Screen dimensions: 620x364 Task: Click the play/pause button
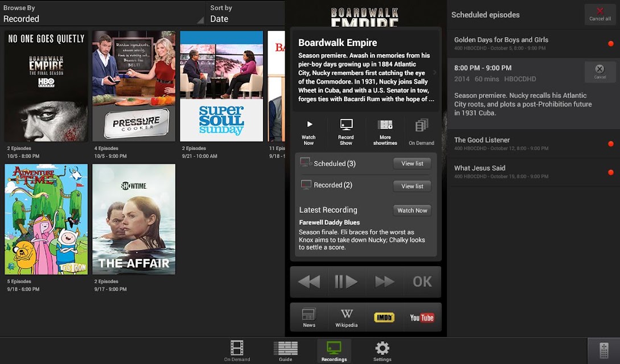click(346, 282)
